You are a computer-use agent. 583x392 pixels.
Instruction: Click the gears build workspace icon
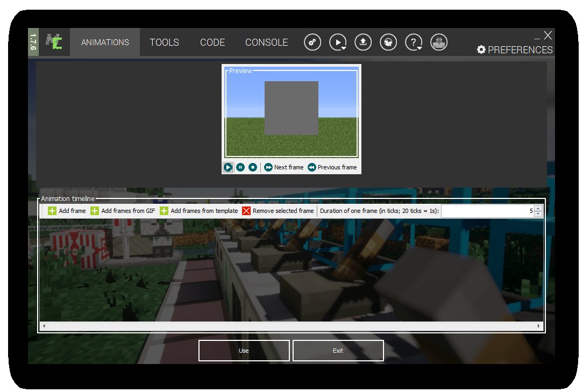pos(312,42)
